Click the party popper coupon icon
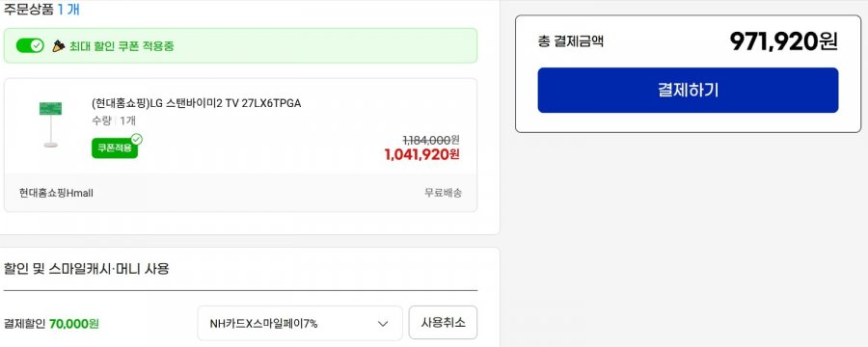 (59, 46)
